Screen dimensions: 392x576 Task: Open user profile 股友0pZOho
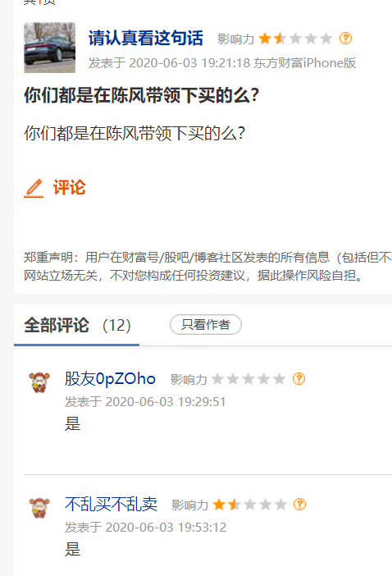(110, 379)
